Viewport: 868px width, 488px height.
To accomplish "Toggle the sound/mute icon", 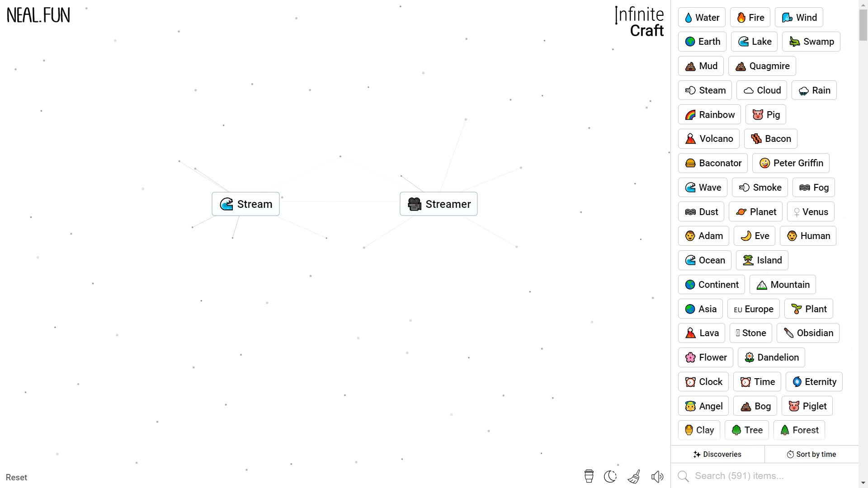I will (658, 476).
